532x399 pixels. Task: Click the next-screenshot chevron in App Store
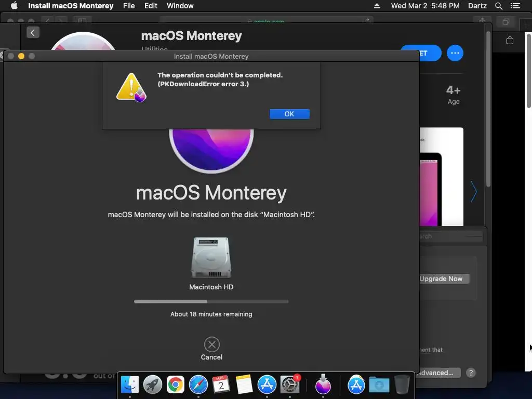(x=474, y=192)
